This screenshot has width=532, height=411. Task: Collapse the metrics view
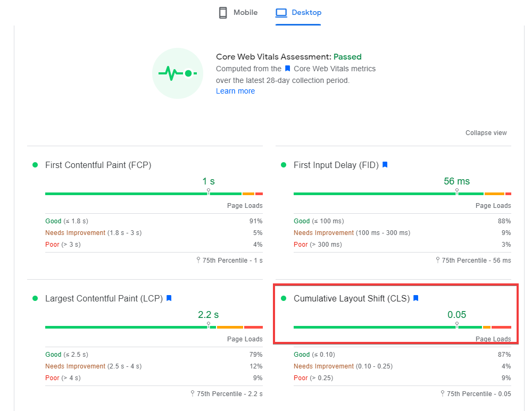pos(486,133)
